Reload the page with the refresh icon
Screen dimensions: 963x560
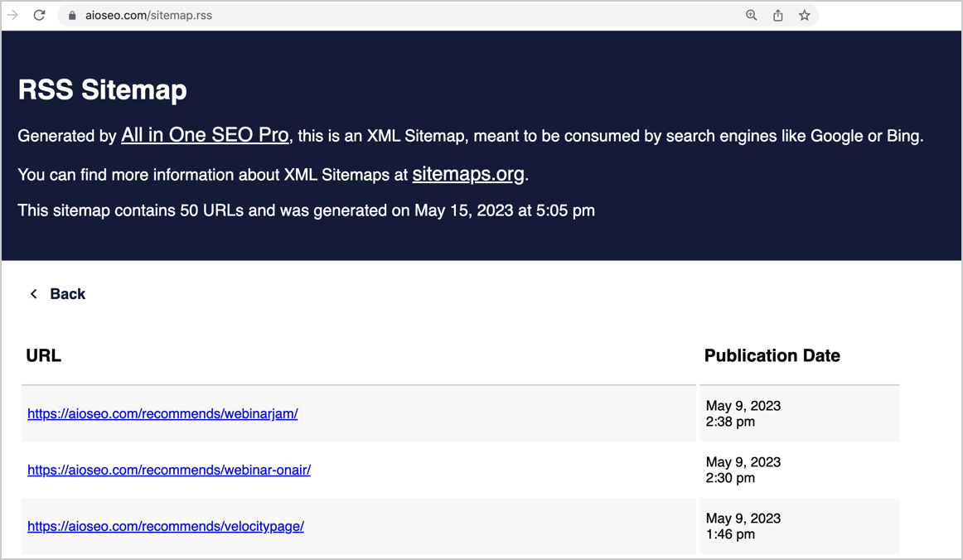pos(39,15)
